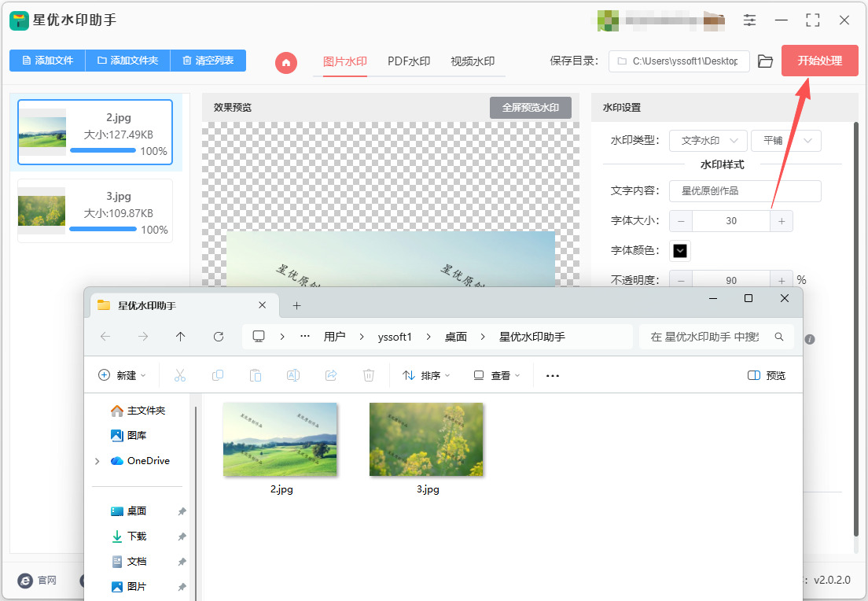Increase 字体大小 with the plus button
The width and height of the screenshot is (868, 601).
click(781, 221)
